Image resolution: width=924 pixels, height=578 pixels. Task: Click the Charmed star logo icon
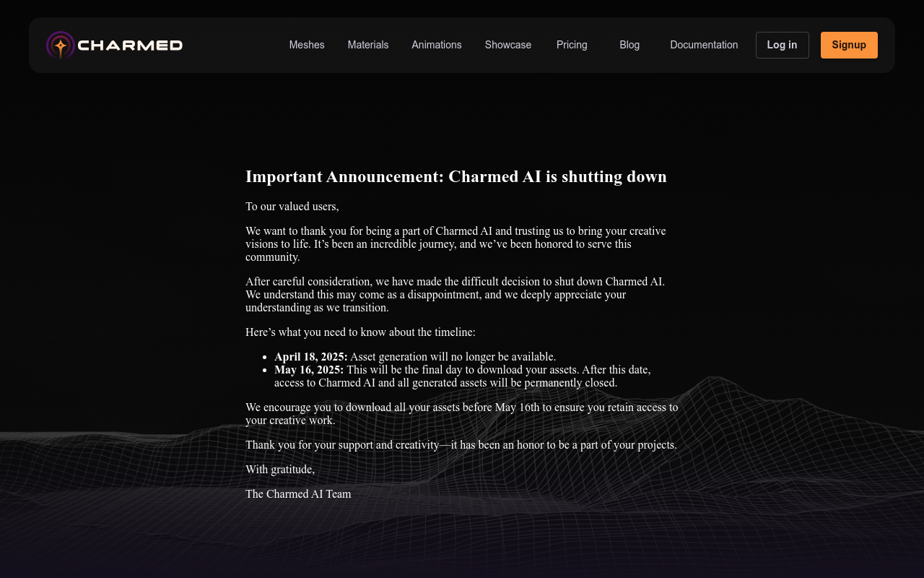coord(61,45)
